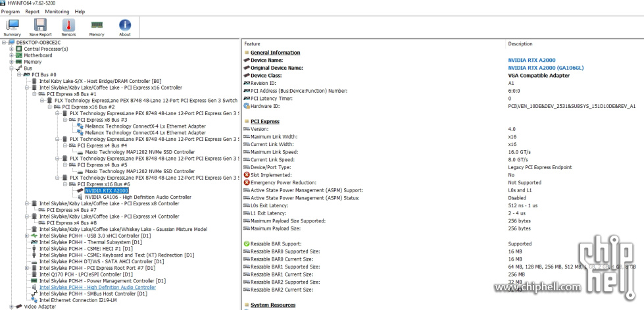Screen dimensions: 644x310
Task: Click the board icon next to Motherboard
Action: tap(19, 55)
